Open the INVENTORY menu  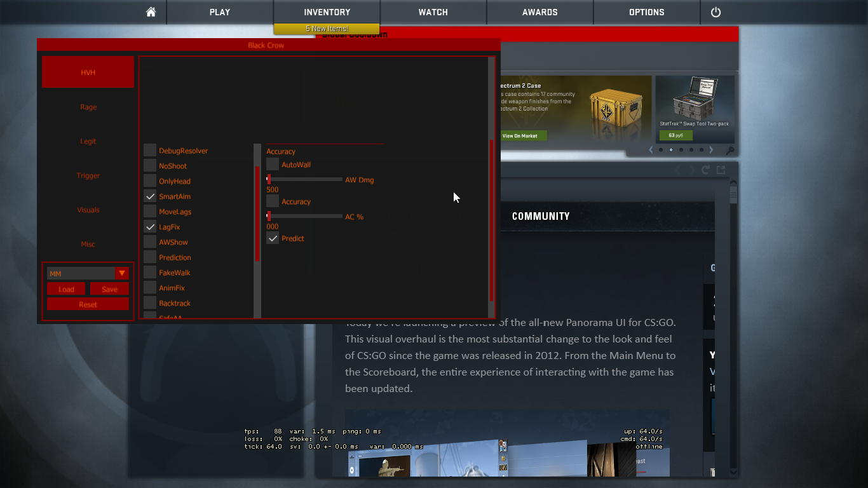[327, 12]
